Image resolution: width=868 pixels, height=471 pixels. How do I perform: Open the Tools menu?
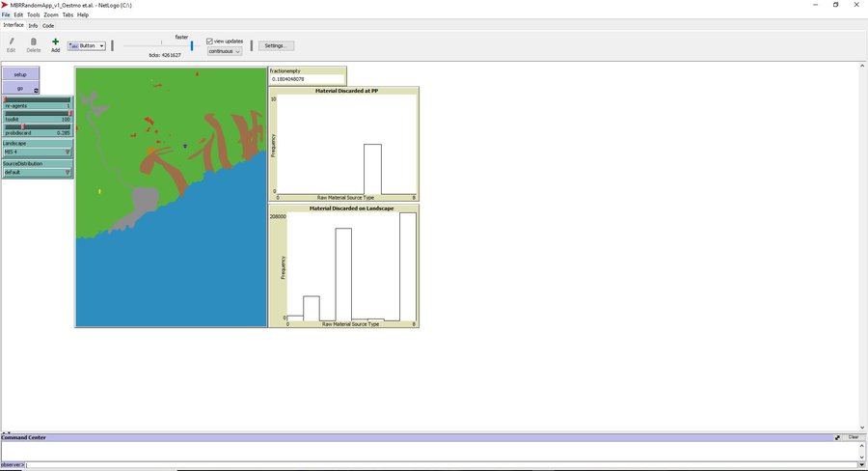(34, 14)
